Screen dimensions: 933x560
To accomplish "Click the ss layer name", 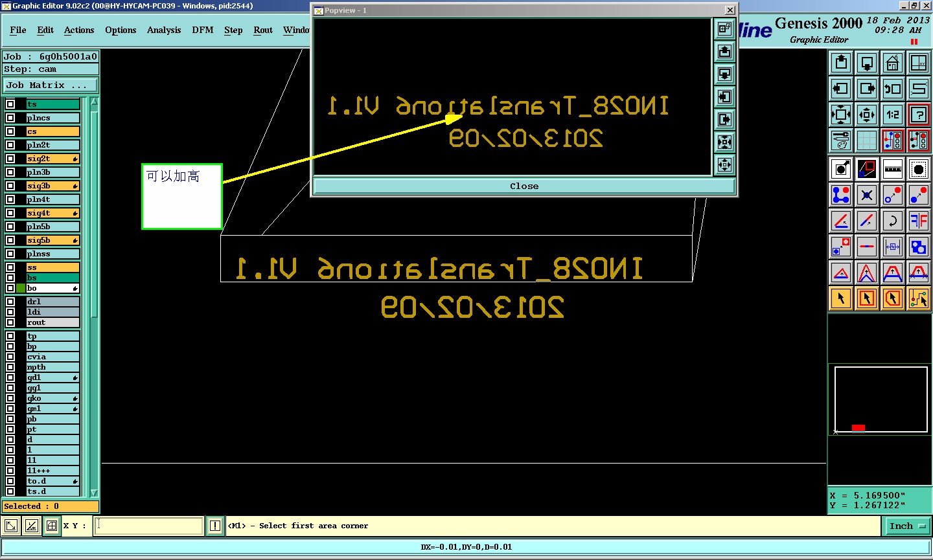I will click(x=53, y=267).
